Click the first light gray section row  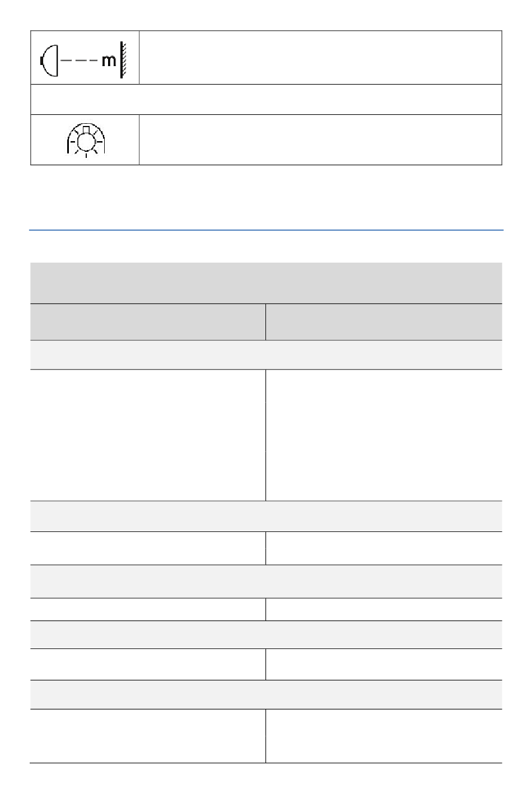coord(266,354)
